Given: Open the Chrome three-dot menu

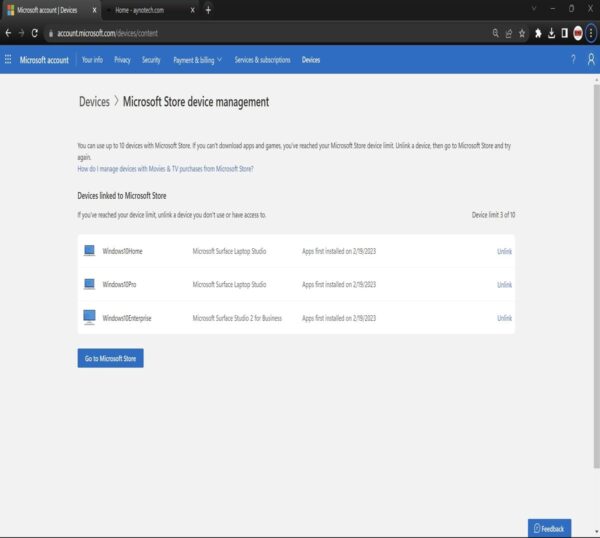Looking at the screenshot, I should tap(591, 33).
